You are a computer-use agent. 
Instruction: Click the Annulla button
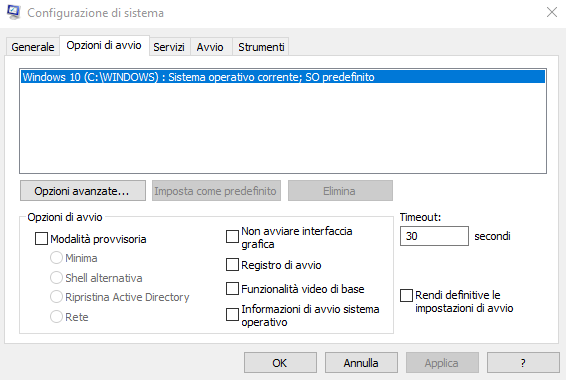tap(361, 363)
